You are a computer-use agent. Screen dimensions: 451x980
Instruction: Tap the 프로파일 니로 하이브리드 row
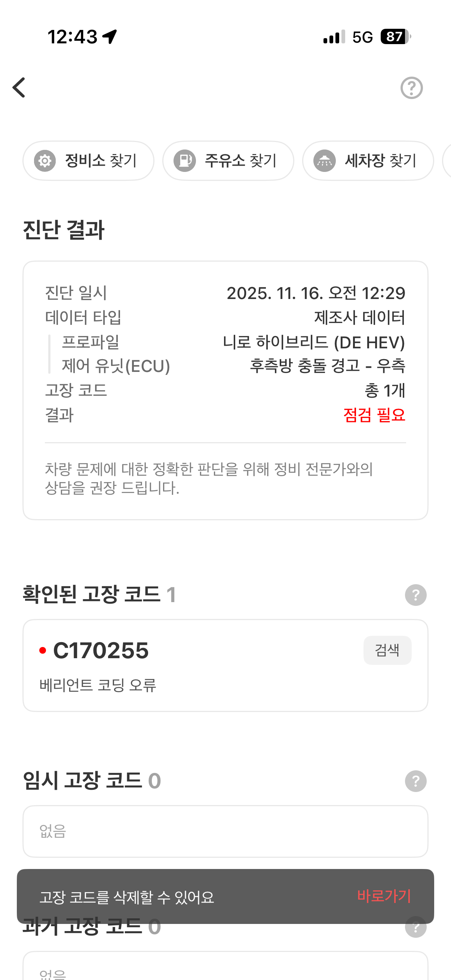coord(225,342)
